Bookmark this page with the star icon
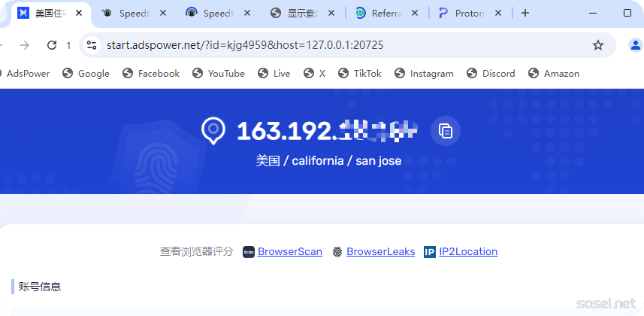 point(598,45)
